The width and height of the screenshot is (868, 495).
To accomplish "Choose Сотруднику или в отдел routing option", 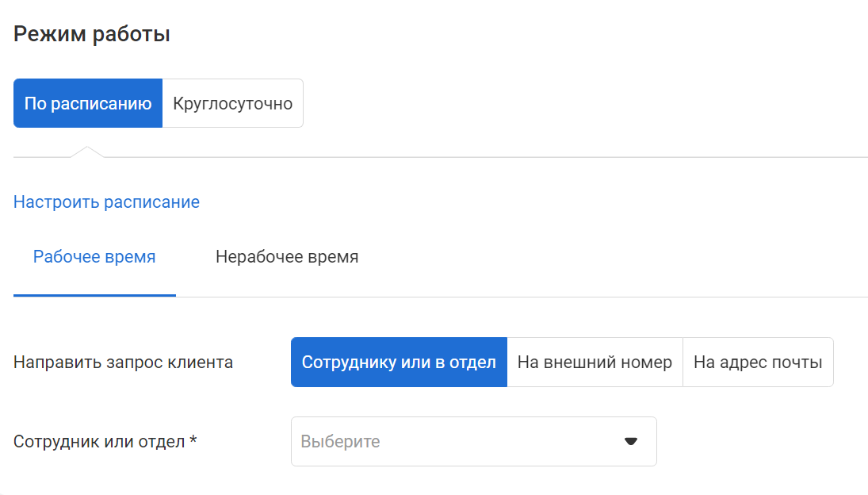I will (x=399, y=362).
